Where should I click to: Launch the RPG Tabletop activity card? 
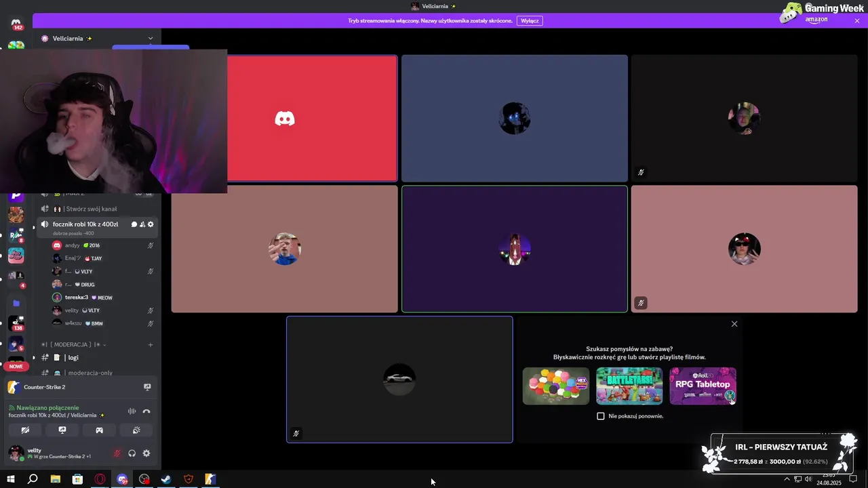pyautogui.click(x=703, y=386)
